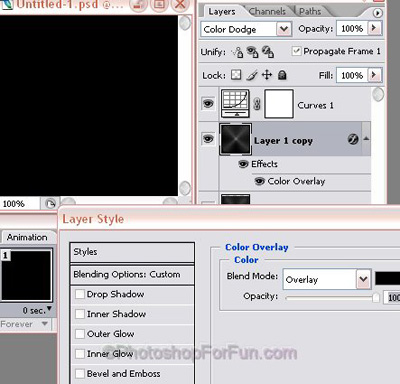Screen dimensions: 400x384
Task: Toggle visibility of the Color Overlay effect
Action: pos(259,181)
